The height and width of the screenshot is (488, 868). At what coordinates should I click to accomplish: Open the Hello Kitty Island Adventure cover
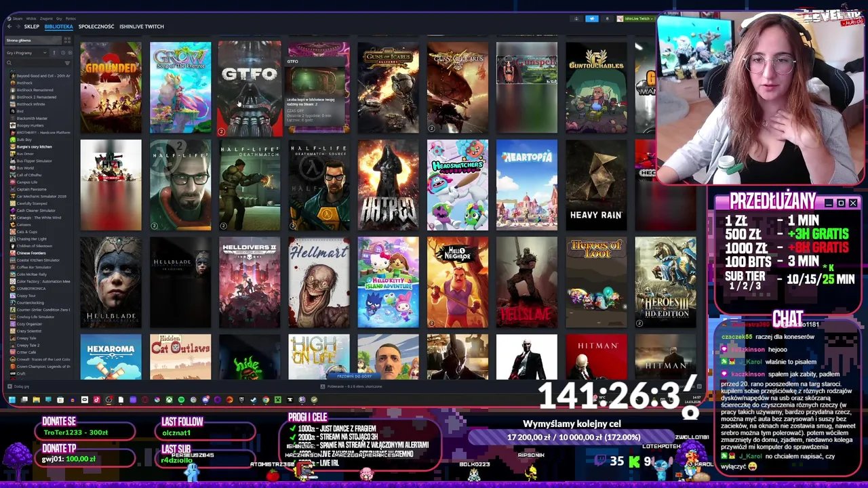pos(389,283)
